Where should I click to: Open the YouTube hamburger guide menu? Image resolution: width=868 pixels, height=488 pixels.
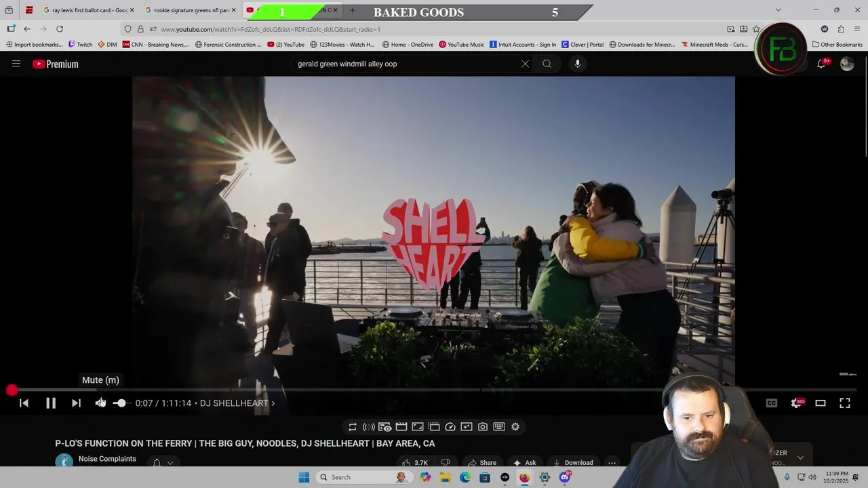[16, 64]
